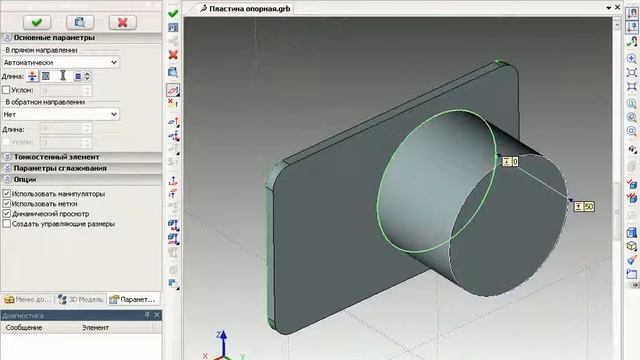Click the upper boolean operation icon in the automenu
The height and width of the screenshot is (360, 640).
(x=173, y=224)
